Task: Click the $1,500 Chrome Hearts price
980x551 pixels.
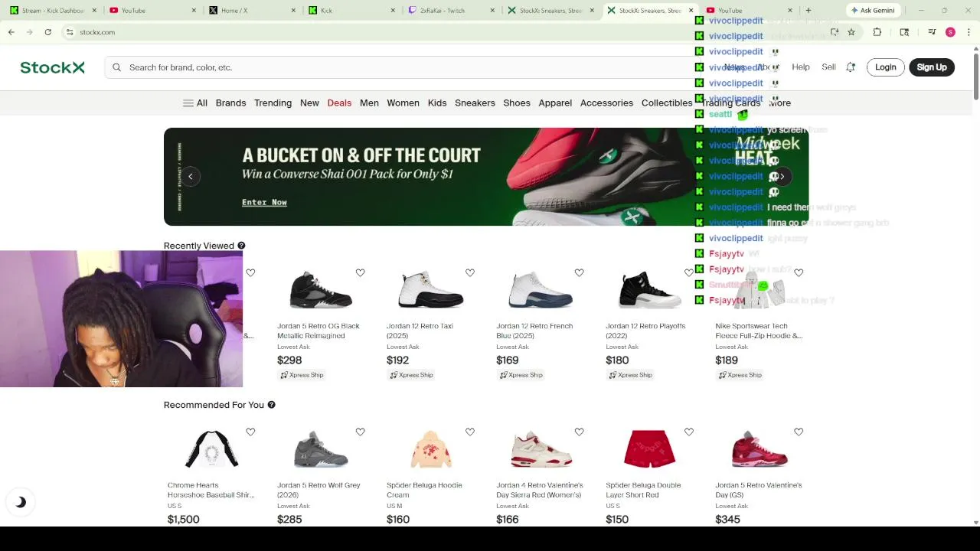Action: [x=184, y=520]
